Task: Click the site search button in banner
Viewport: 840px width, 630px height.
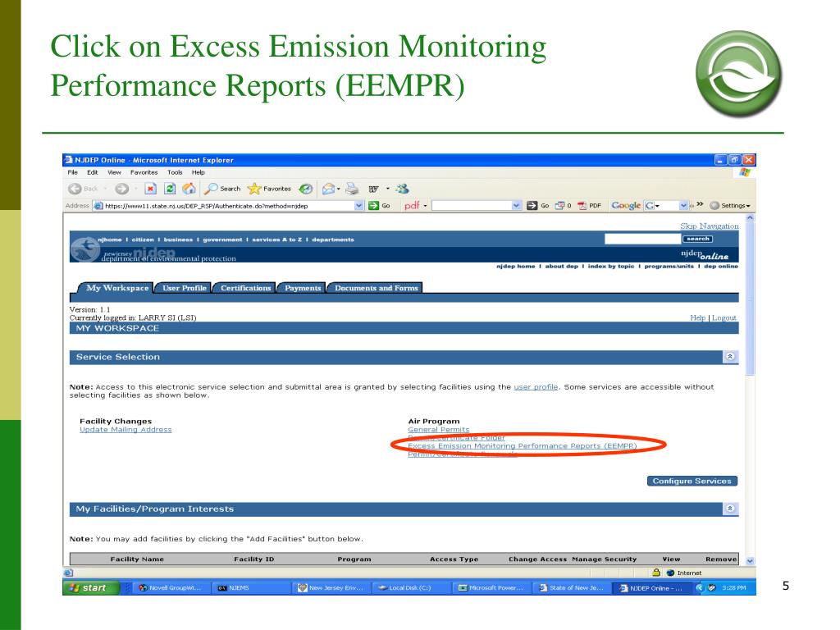Action: [x=697, y=239]
